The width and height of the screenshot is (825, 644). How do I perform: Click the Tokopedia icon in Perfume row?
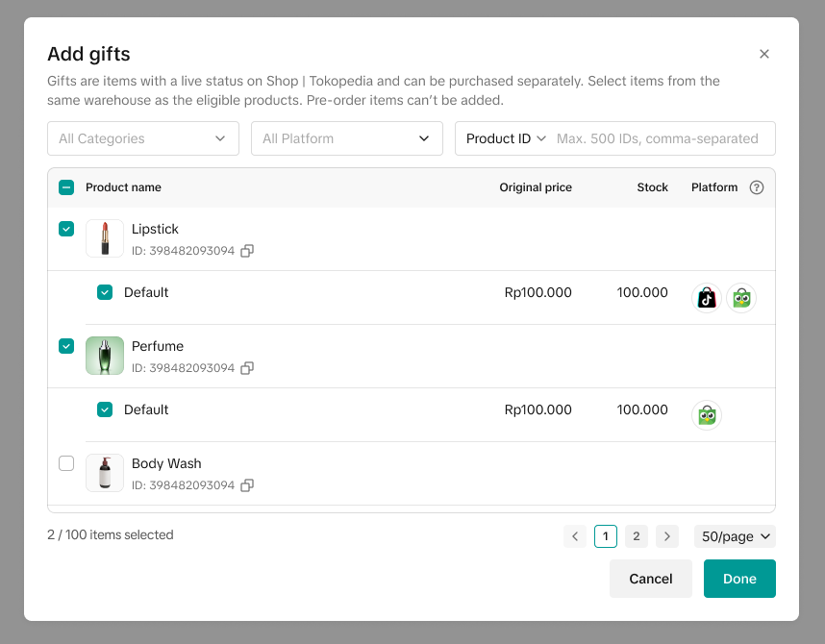pos(707,415)
